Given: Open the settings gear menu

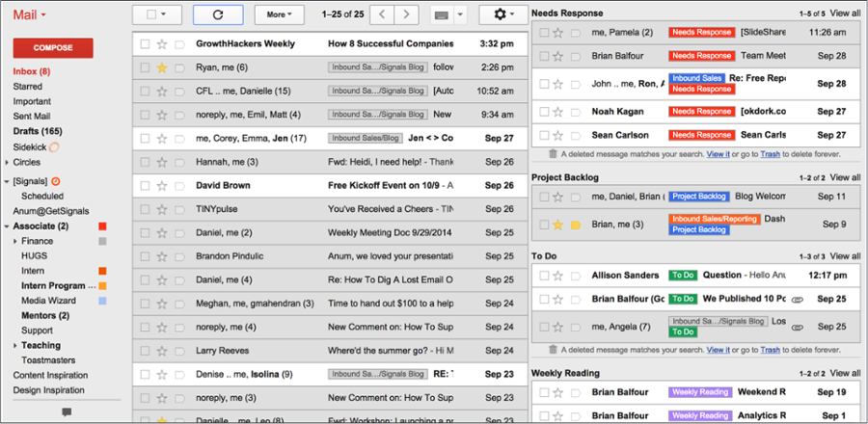Looking at the screenshot, I should click(502, 14).
